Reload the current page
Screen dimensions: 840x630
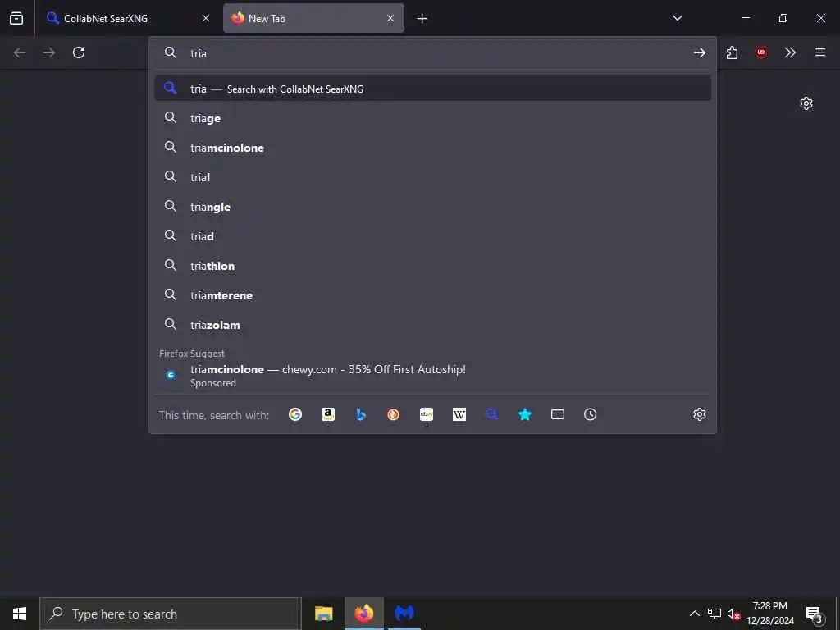pos(79,52)
